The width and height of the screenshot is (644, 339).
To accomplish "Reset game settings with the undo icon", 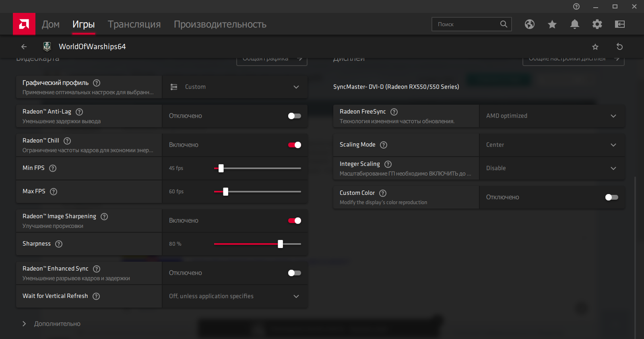I will coord(620,47).
